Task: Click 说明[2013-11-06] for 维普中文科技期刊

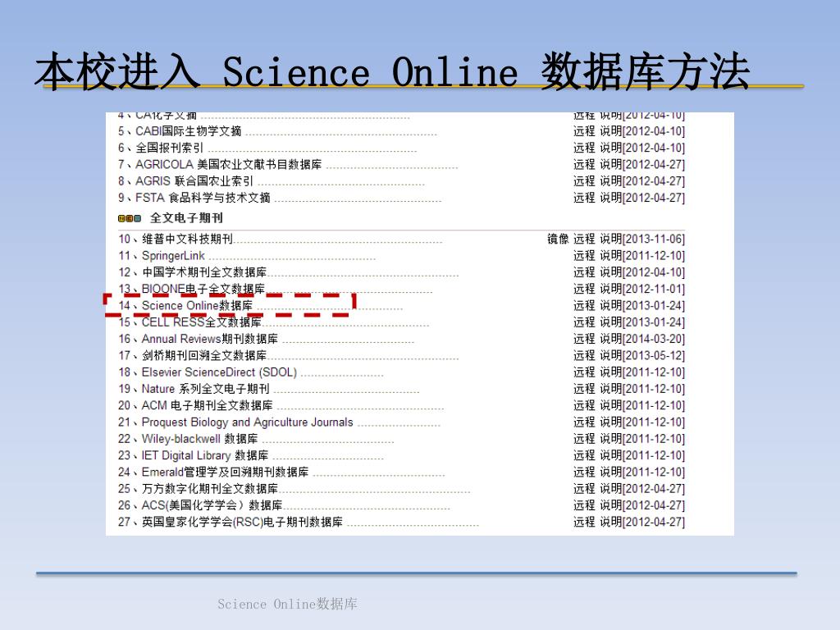Action: click(642, 239)
